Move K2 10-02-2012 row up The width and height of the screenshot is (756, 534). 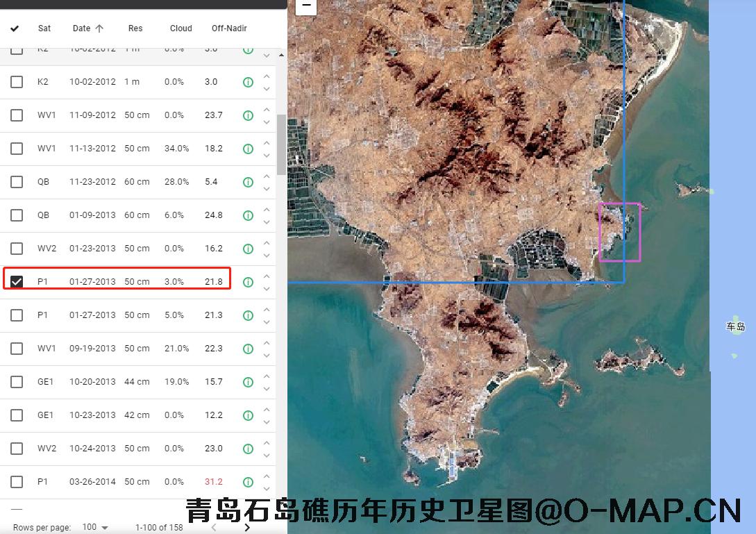point(267,76)
